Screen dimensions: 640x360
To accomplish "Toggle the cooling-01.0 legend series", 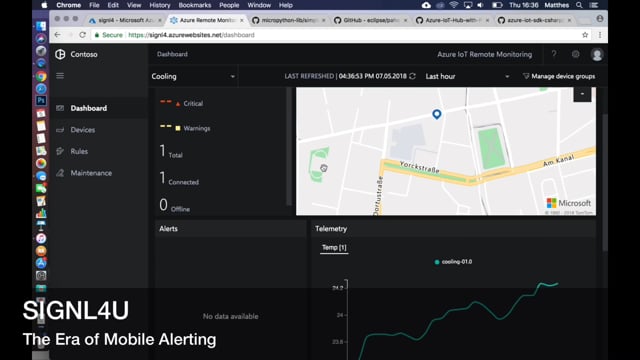I will tap(453, 262).
